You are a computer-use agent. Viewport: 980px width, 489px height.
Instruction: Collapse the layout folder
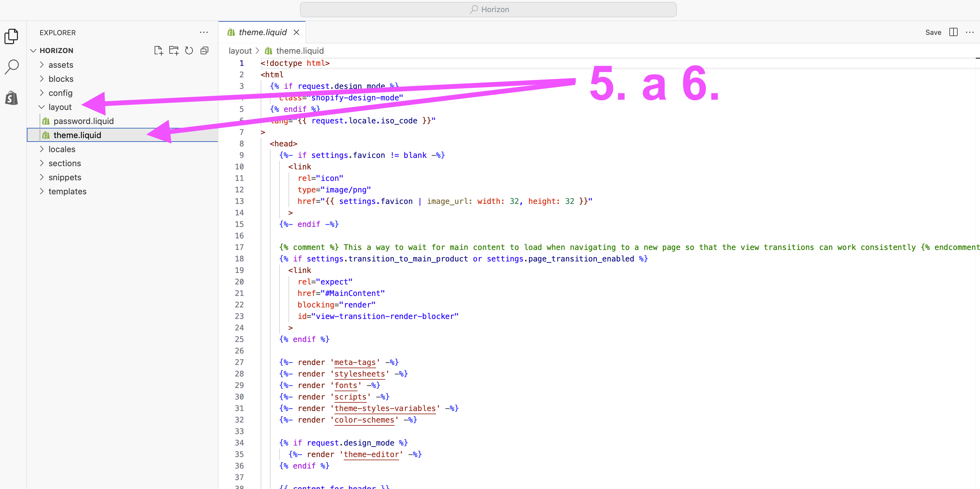click(60, 107)
